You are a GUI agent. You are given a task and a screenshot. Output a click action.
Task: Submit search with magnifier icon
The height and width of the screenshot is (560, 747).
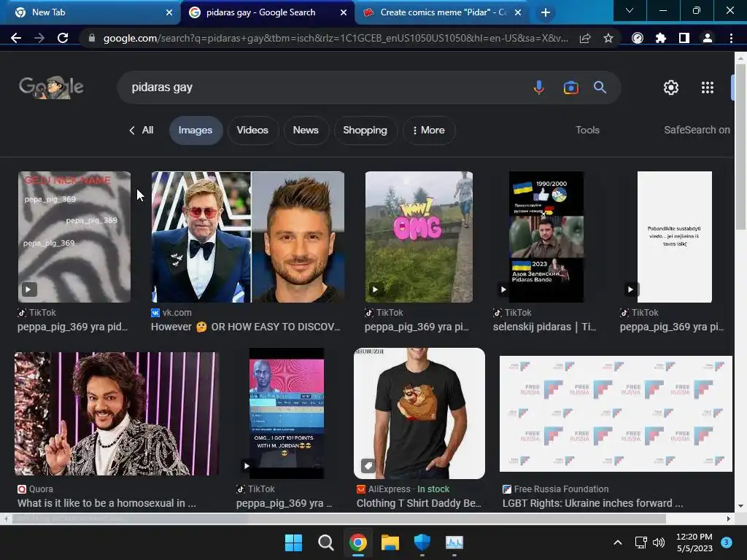coord(600,87)
